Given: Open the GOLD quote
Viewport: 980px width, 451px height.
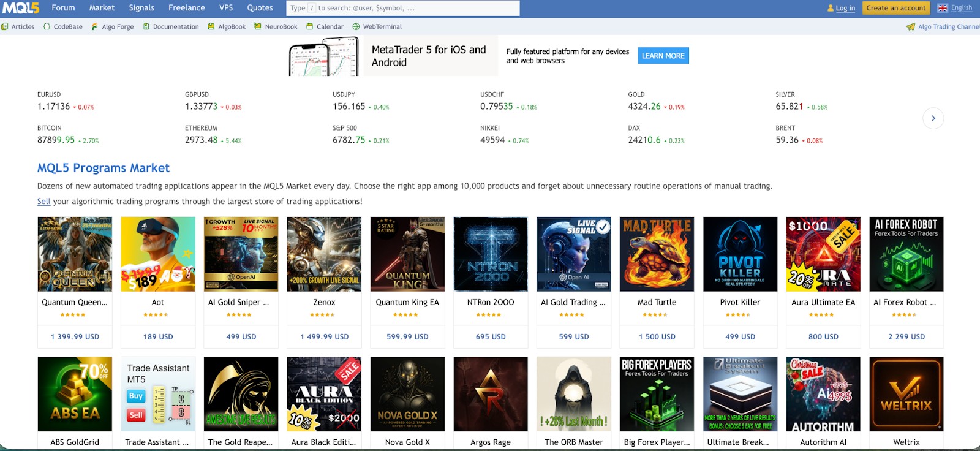Looking at the screenshot, I should click(656, 101).
